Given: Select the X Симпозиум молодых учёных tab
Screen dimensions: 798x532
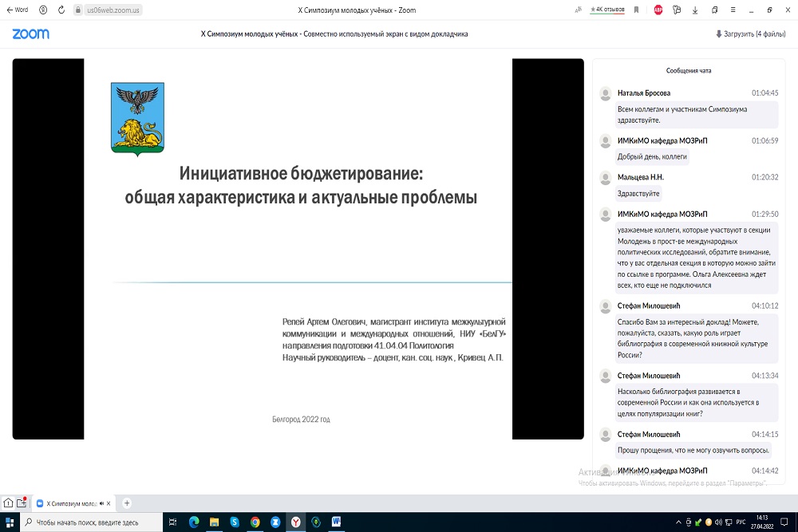Looking at the screenshot, I should pos(70,503).
